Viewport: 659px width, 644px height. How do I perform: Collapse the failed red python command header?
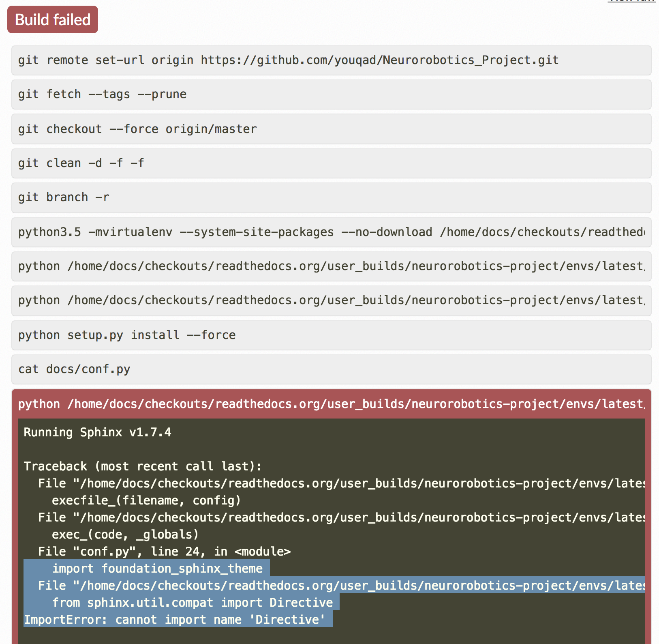pos(331,404)
